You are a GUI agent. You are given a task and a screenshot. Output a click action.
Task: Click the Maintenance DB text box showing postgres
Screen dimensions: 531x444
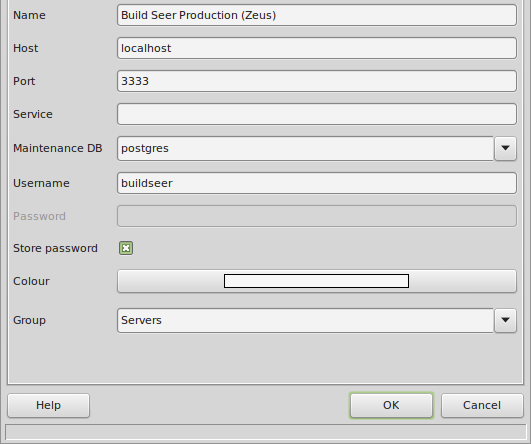[x=305, y=148]
